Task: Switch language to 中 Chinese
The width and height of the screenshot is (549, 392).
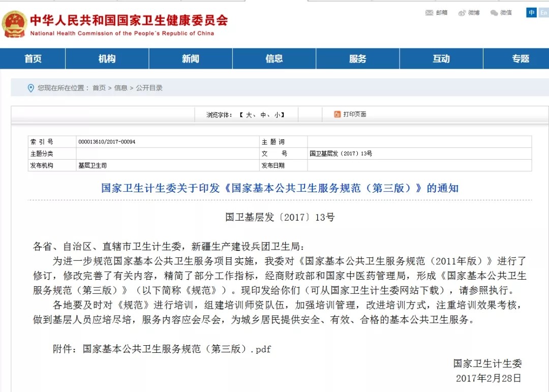Action: (531, 13)
